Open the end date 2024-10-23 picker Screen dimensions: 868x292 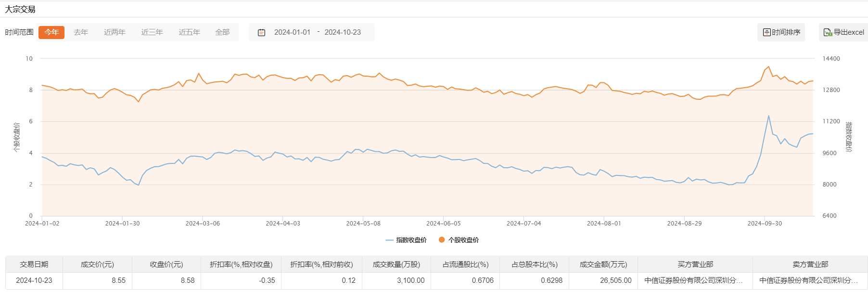coord(343,32)
